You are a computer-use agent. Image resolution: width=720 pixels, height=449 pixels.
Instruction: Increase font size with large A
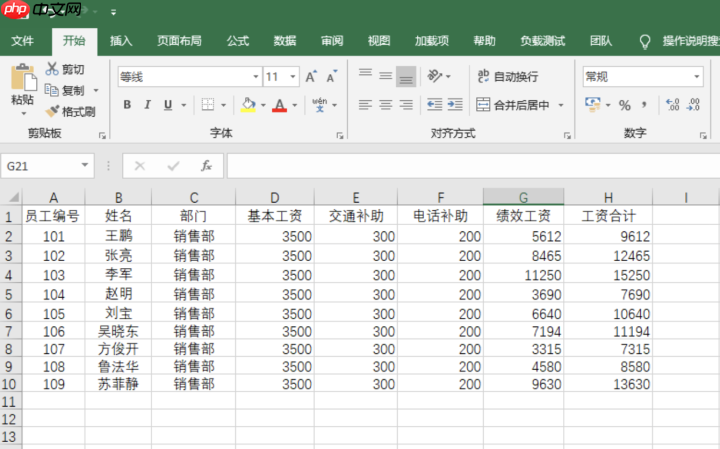[311, 76]
